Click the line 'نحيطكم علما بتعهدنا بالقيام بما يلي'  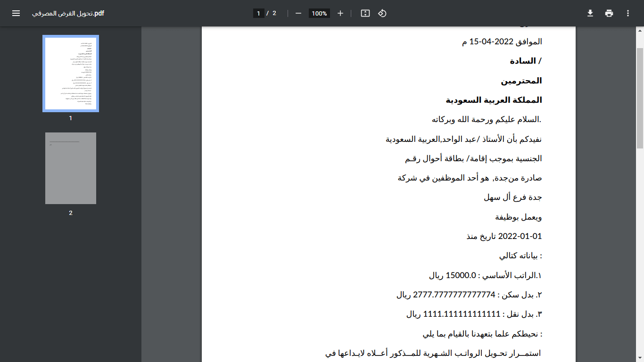pos(483,334)
